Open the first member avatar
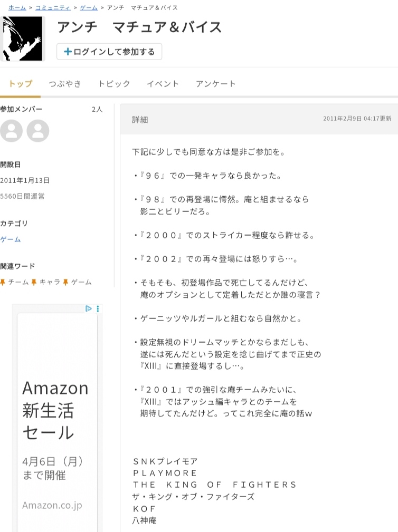398x532 pixels. (x=12, y=131)
